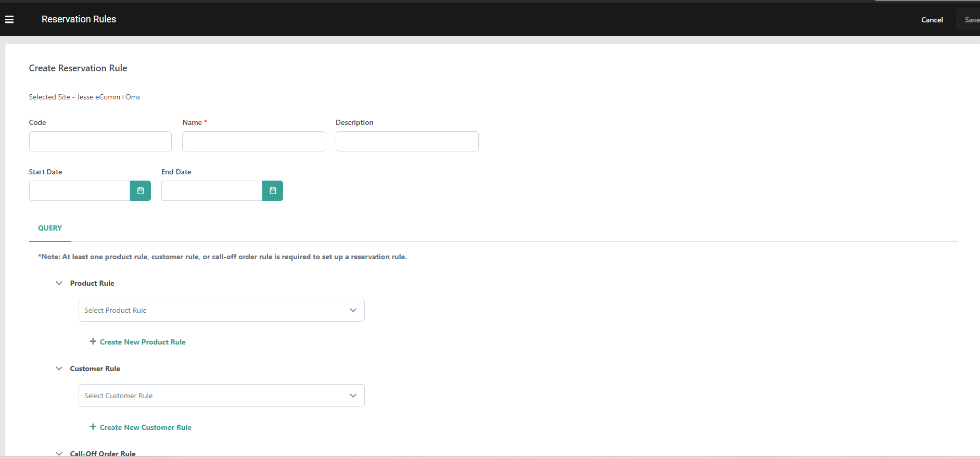This screenshot has height=458, width=980.
Task: Focus the Description input field
Action: (407, 141)
